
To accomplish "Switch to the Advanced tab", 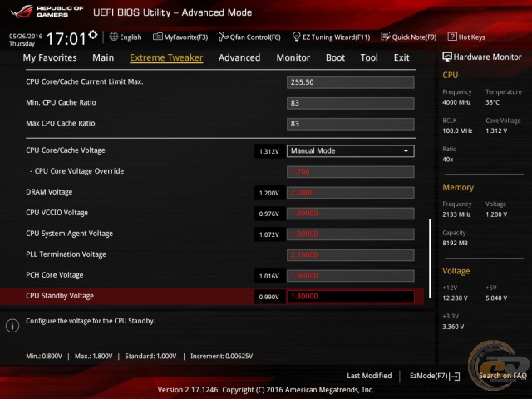I will pyautogui.click(x=239, y=58).
